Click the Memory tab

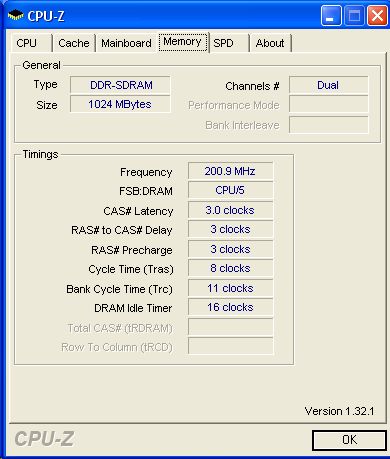point(183,42)
